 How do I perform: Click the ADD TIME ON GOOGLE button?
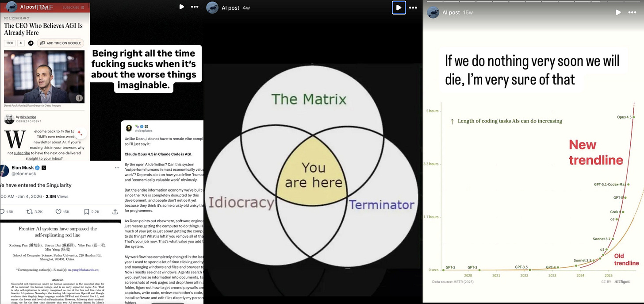(61, 43)
